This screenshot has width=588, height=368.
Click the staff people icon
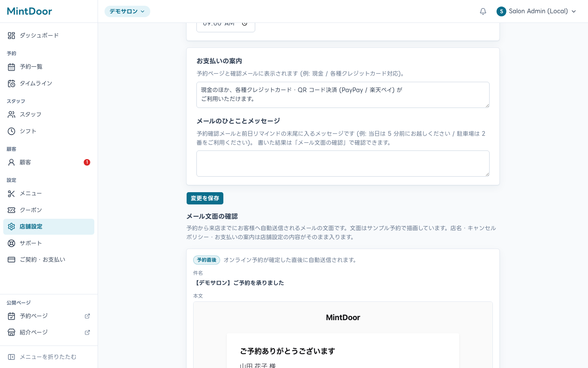pyautogui.click(x=11, y=114)
